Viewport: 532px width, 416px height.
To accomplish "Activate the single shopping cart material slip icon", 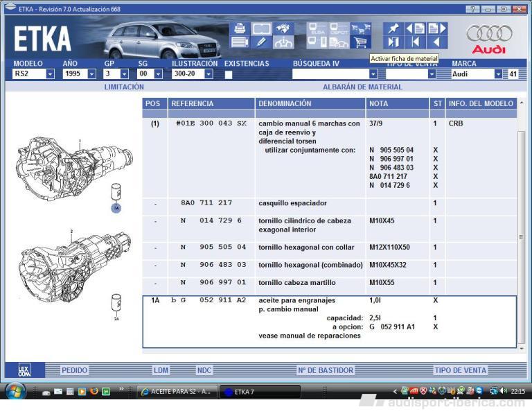I will 360,42.
